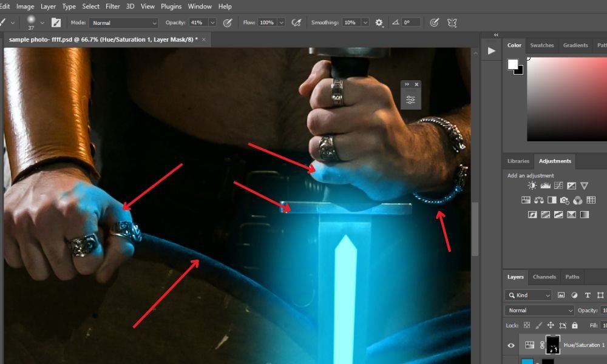Screen dimensions: 607x364
Task: Add a Posterize adjustment
Action: [546, 215]
